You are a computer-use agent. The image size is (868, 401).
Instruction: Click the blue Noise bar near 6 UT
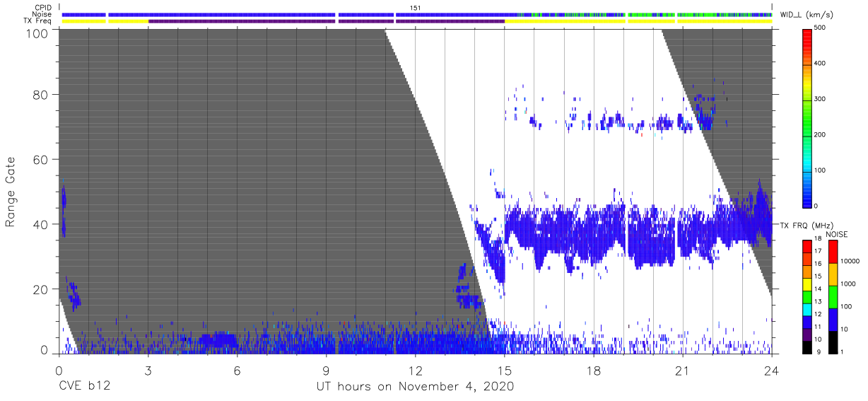222,14
